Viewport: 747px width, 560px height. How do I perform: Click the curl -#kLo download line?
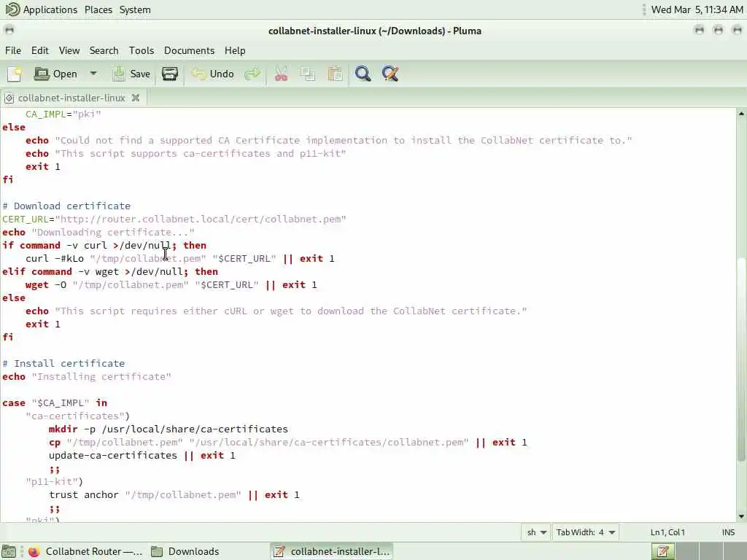click(180, 259)
